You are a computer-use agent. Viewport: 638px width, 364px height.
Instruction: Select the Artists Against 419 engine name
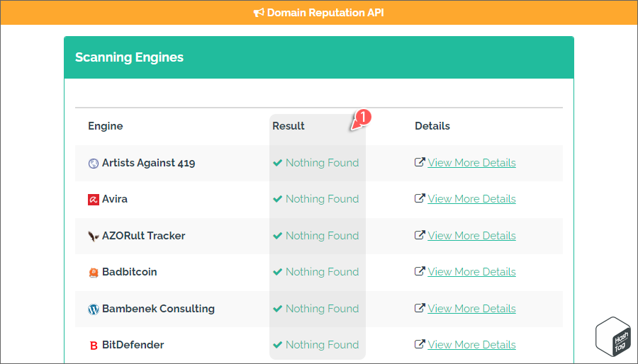149,163
